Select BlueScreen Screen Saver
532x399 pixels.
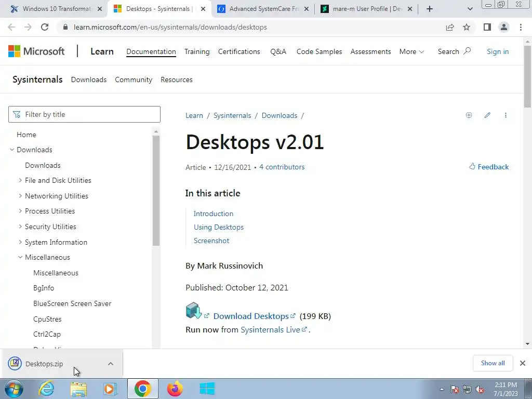pyautogui.click(x=72, y=303)
